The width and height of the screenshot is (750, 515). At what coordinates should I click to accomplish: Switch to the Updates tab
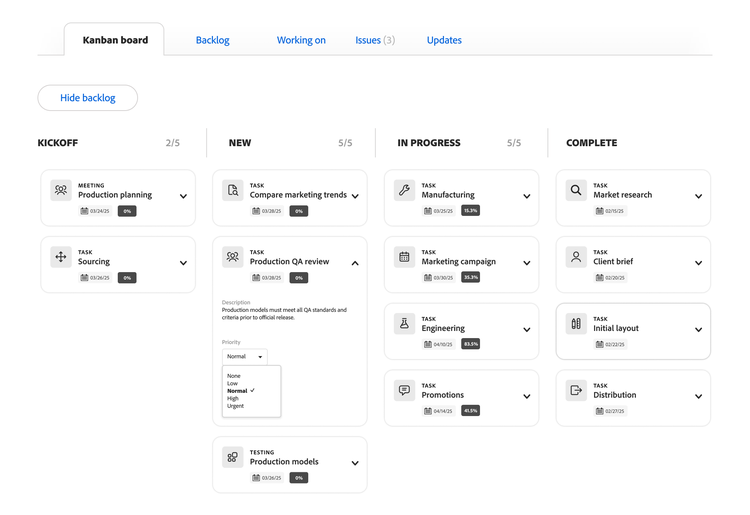coord(444,40)
